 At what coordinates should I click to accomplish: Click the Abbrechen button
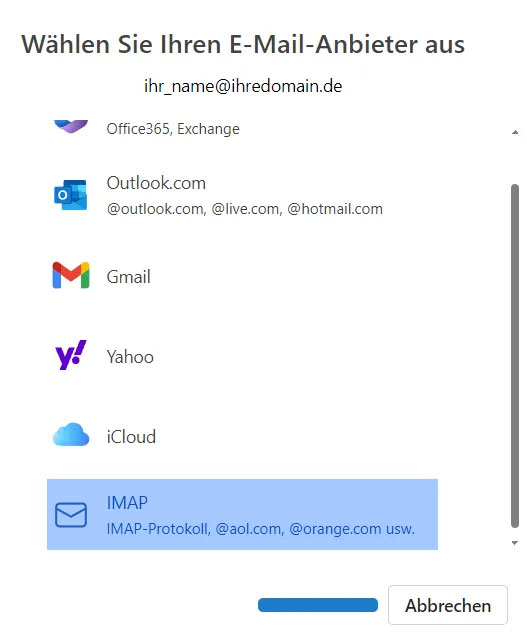(448, 605)
